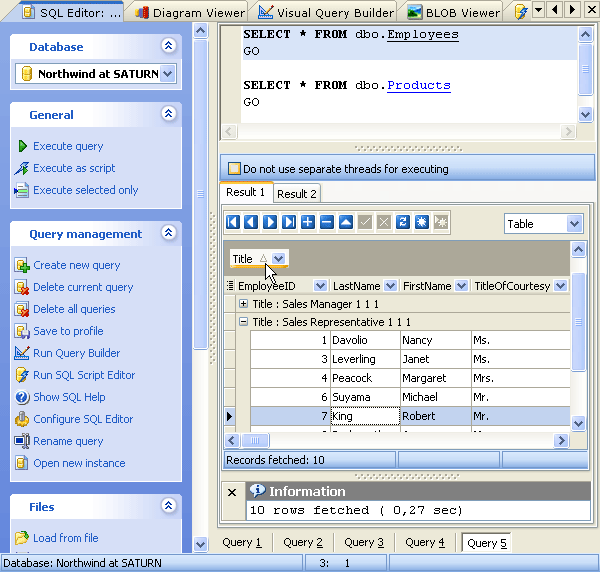
Task: Open the Table view mode dropdown
Action: (x=574, y=224)
